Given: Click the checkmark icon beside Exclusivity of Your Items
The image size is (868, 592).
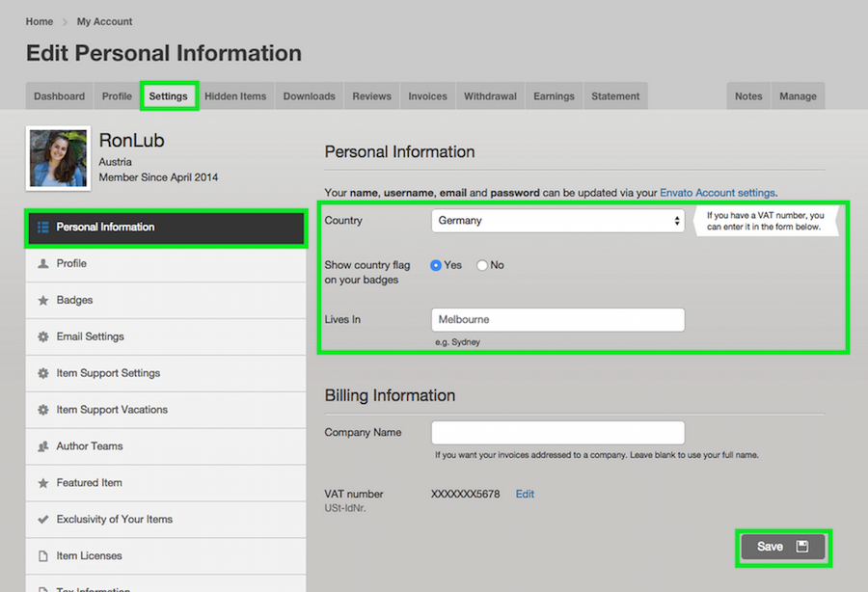Looking at the screenshot, I should coord(42,520).
